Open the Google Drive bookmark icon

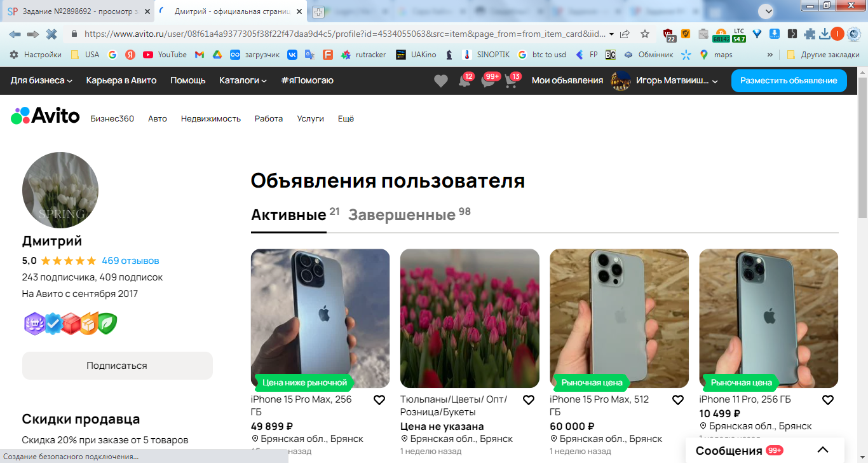217,55
